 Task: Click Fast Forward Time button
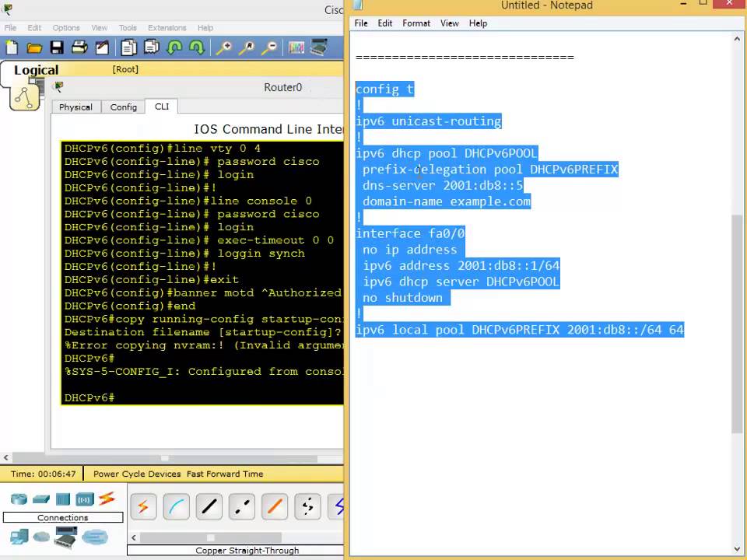225,474
